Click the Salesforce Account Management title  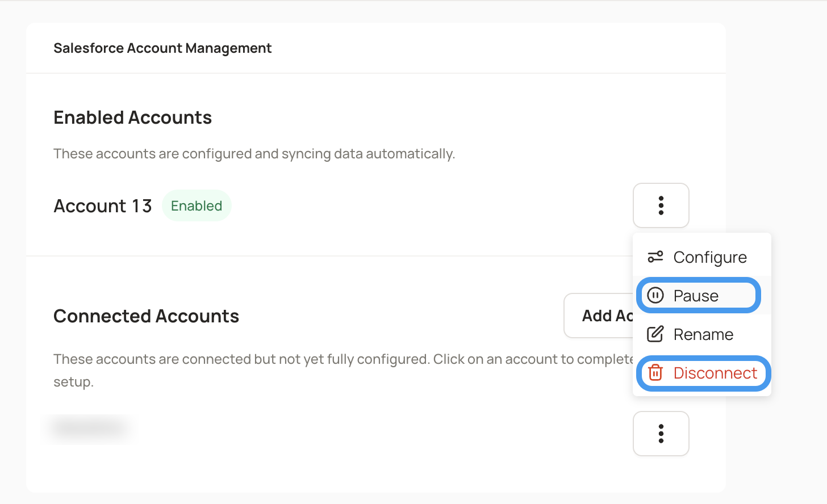coord(162,48)
